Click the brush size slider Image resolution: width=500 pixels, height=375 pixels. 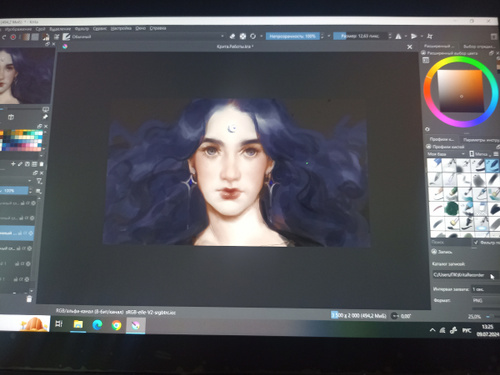coord(361,36)
